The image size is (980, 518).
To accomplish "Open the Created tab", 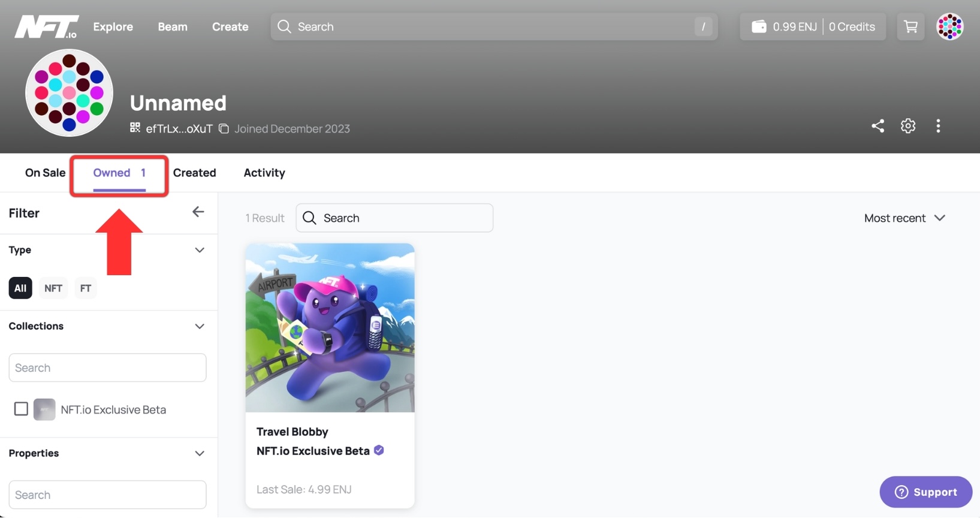I will [194, 173].
